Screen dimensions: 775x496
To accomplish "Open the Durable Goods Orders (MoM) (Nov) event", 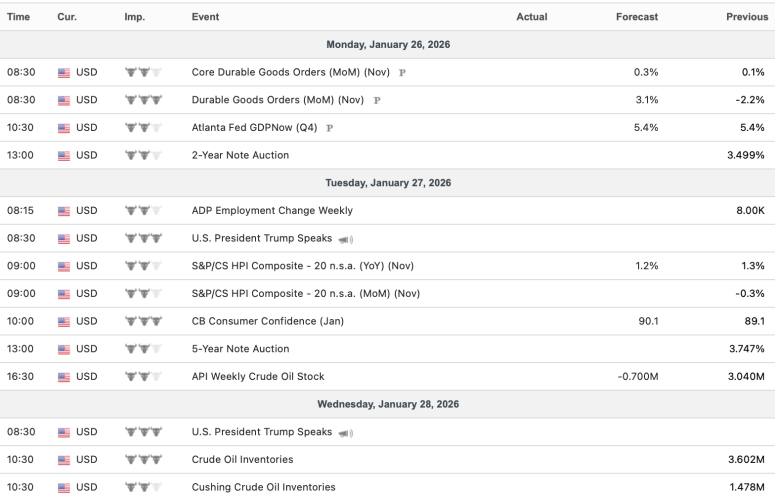I will tap(278, 100).
